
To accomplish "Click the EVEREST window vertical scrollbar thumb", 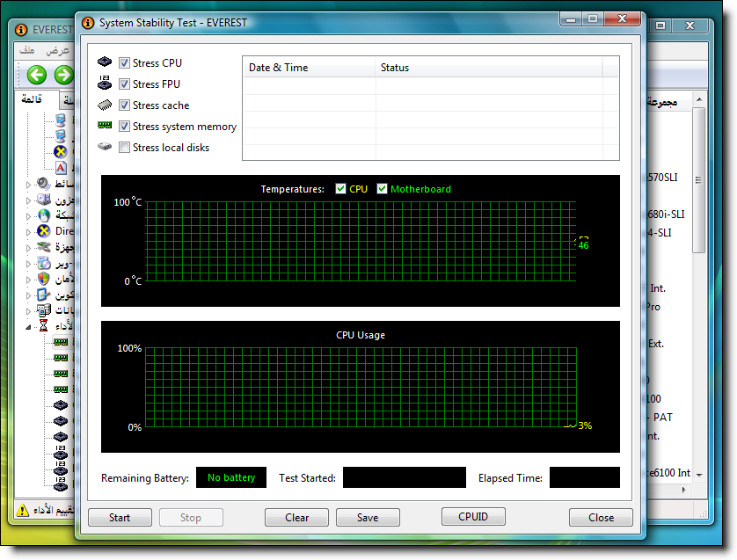I will tap(699, 180).
